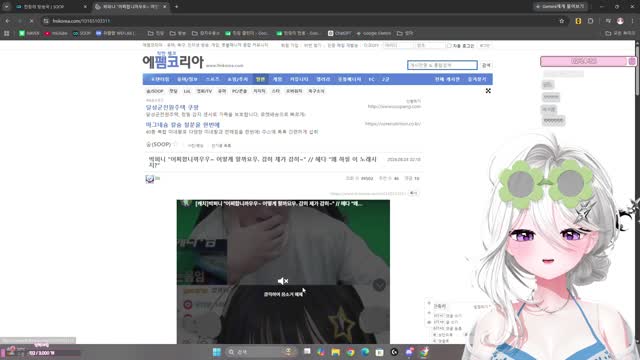The image size is (640, 360).
Task: Open the Chrome profile avatar icon
Action: click(x=620, y=21)
